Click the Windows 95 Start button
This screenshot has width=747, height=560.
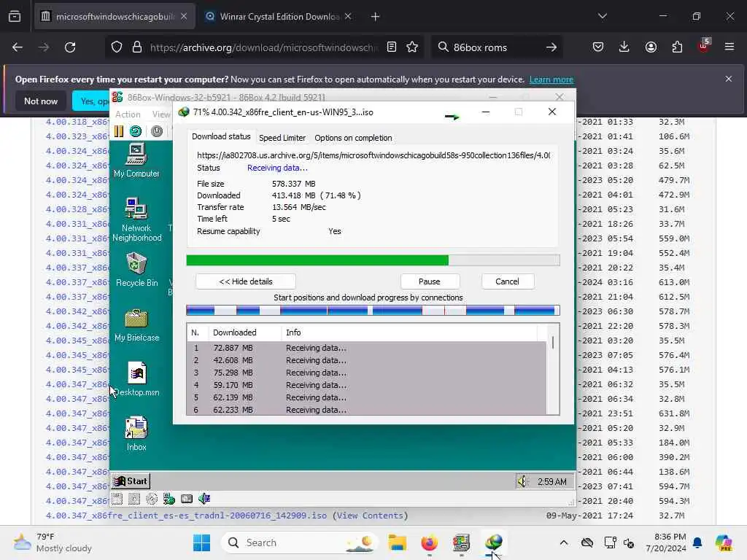click(x=131, y=481)
